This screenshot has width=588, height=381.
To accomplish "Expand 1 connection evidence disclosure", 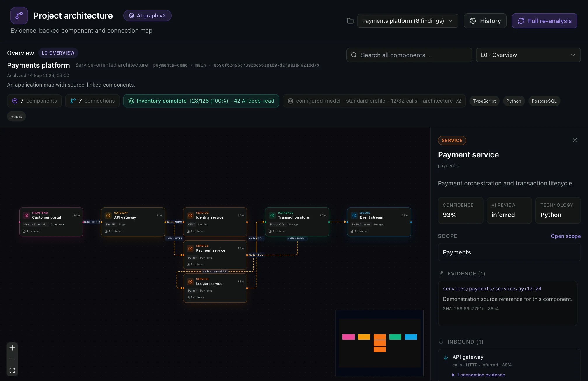I will (479, 375).
